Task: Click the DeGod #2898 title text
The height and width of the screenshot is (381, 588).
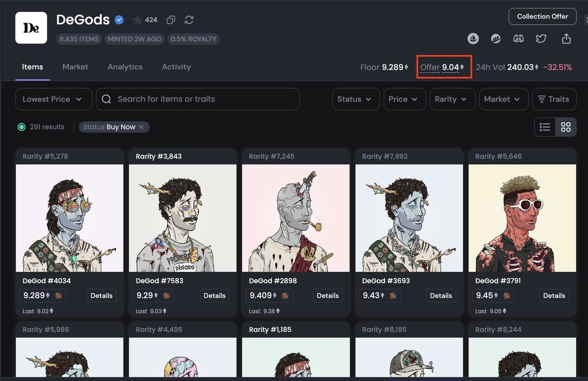Action: pos(273,281)
